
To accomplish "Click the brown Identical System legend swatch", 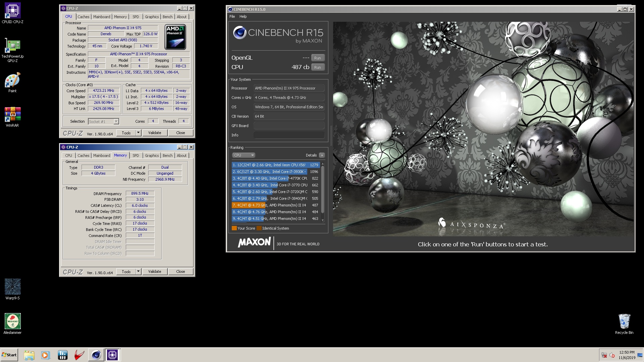I will pyautogui.click(x=259, y=228).
